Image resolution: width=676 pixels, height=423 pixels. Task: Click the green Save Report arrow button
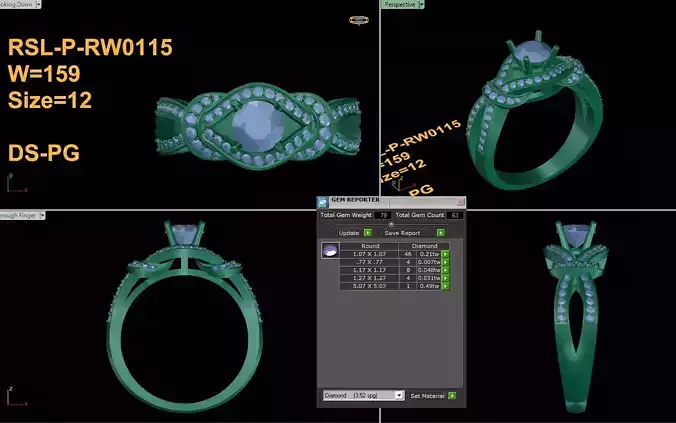coord(441,233)
